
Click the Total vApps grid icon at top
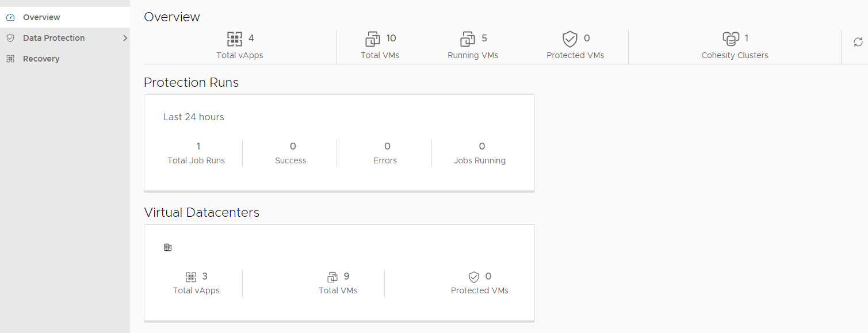pos(235,39)
